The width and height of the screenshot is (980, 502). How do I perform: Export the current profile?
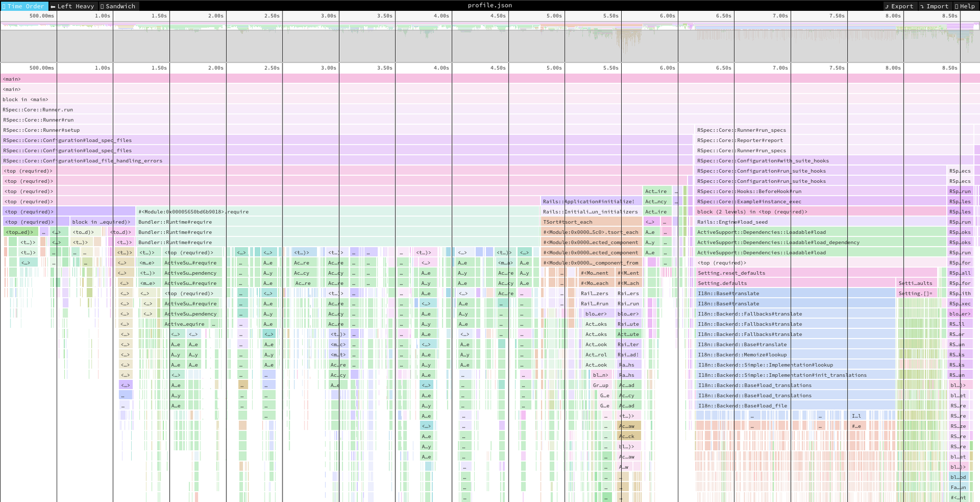tap(901, 6)
